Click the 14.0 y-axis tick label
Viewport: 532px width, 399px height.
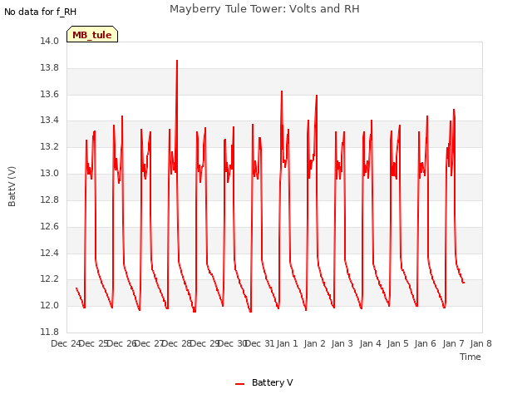[x=49, y=42]
